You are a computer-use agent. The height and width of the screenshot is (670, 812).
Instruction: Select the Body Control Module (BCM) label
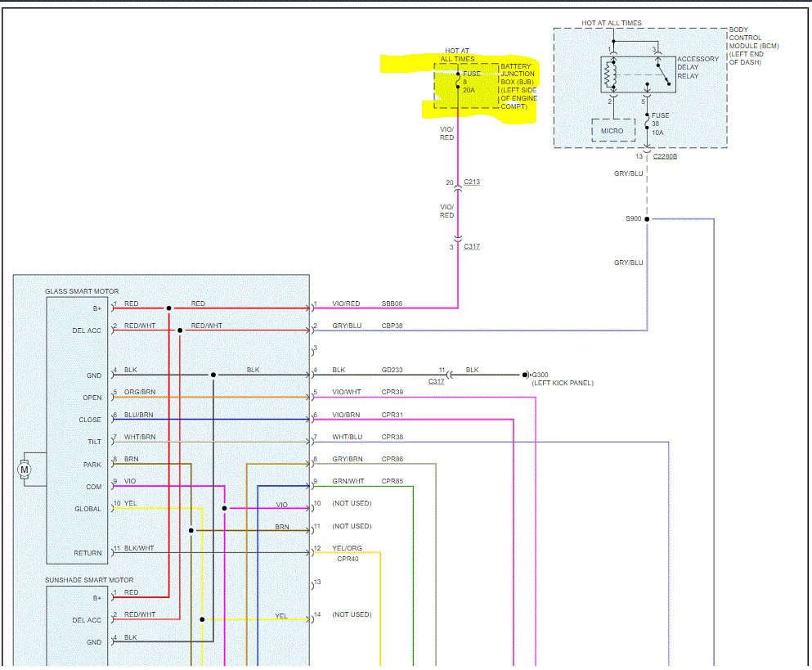(x=753, y=46)
